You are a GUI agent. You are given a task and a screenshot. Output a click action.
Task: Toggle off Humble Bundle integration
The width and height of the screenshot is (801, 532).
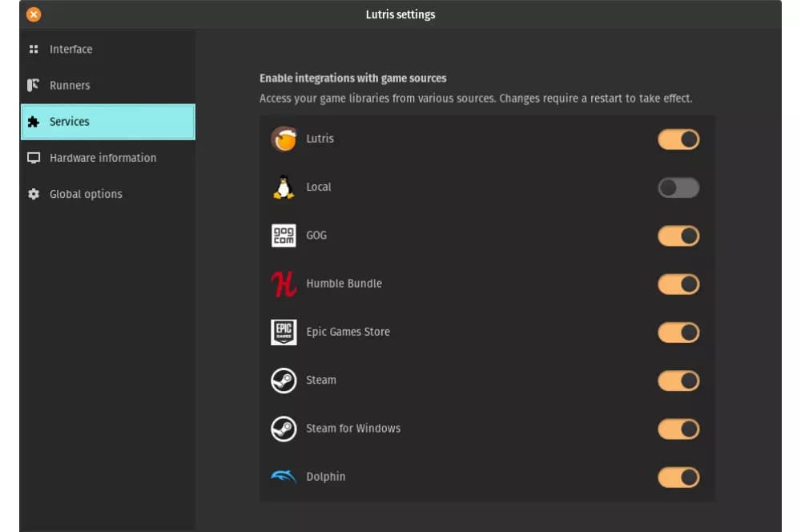(678, 284)
